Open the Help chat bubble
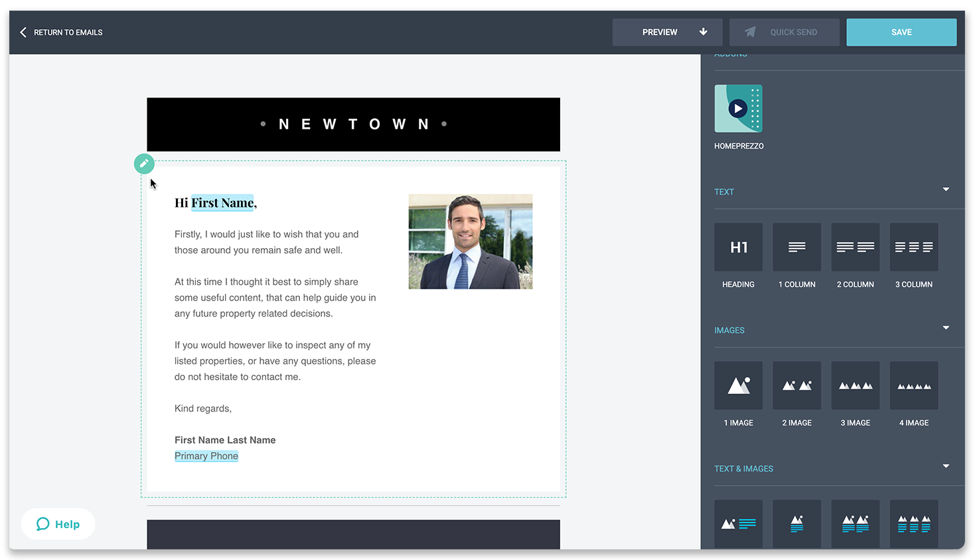Viewport: 975px width, 560px height. (58, 524)
